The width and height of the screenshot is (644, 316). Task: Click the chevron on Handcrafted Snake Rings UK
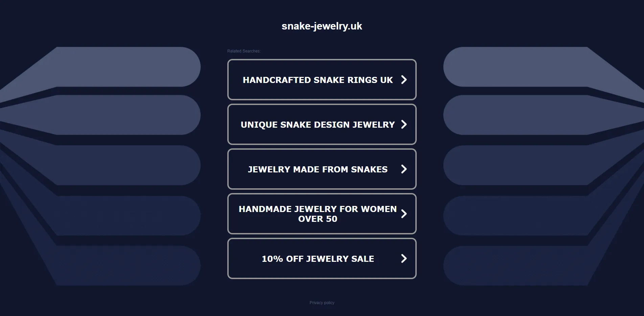tap(404, 80)
